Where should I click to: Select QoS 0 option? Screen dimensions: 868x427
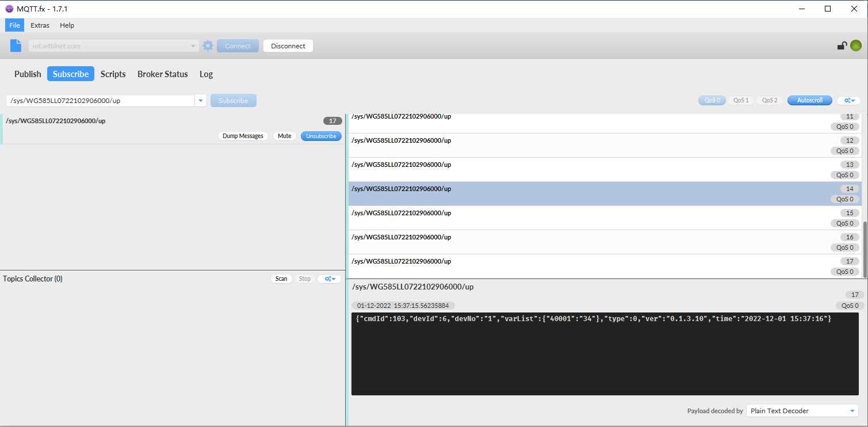pos(712,101)
